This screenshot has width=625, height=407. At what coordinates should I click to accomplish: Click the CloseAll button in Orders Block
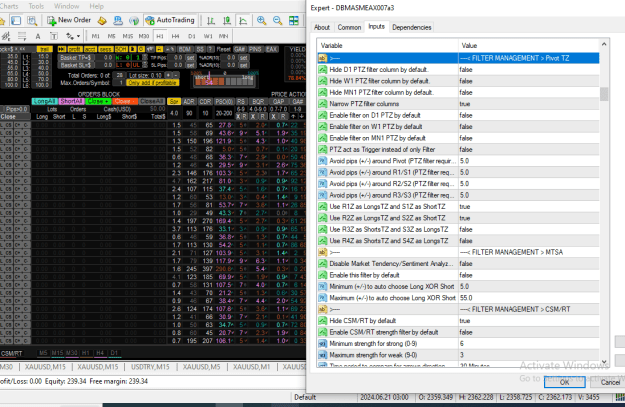[x=151, y=101]
